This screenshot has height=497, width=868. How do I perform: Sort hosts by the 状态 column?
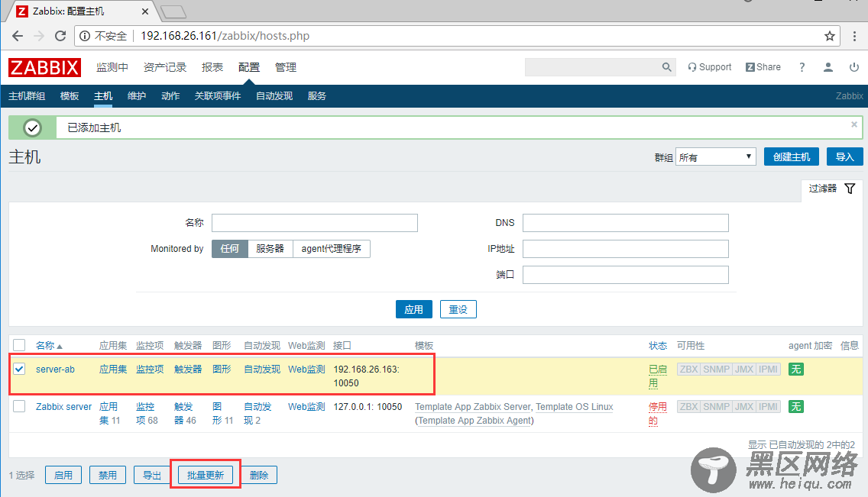click(658, 346)
